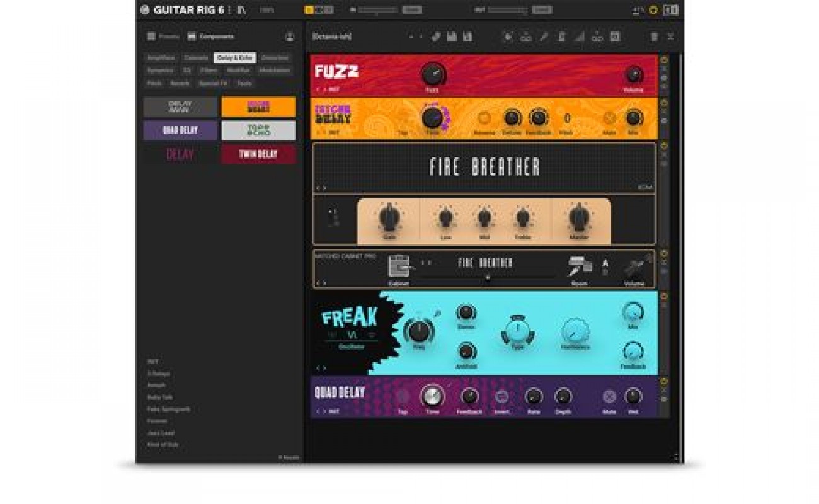This screenshot has height=504, width=819.
Task: Switch window layout using the top-right header icon
Action: 671,10
